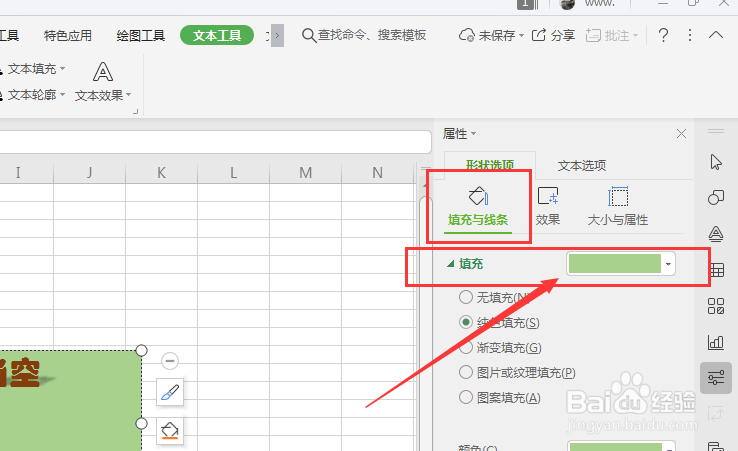Image resolution: width=738 pixels, height=451 pixels.
Task: Close the 属性 properties panel
Action: 681,134
